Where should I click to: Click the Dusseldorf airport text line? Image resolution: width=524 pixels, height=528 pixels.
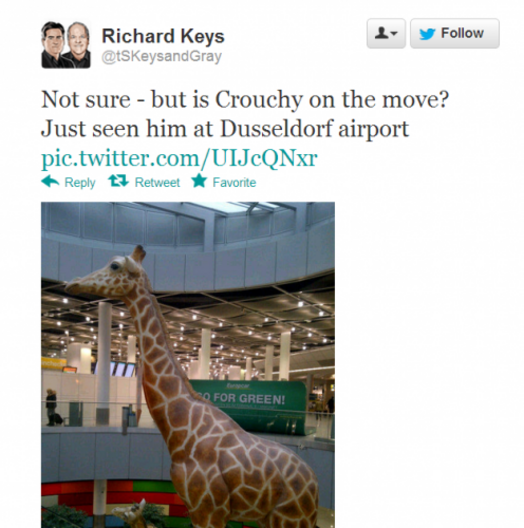(x=225, y=129)
